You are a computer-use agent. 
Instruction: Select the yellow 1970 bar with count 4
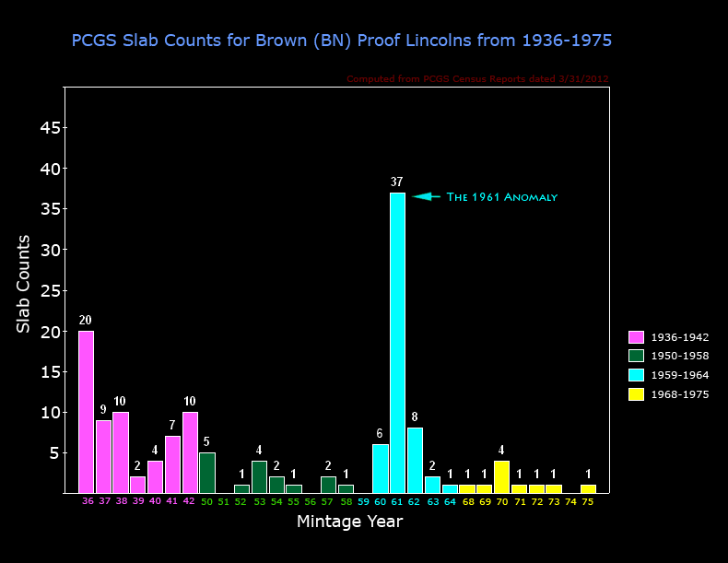501,477
